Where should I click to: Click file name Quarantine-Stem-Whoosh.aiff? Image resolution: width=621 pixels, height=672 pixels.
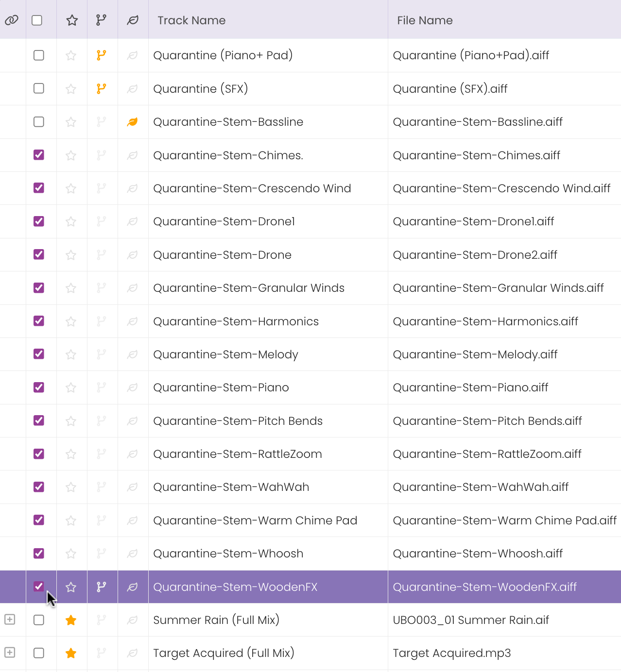tap(478, 554)
